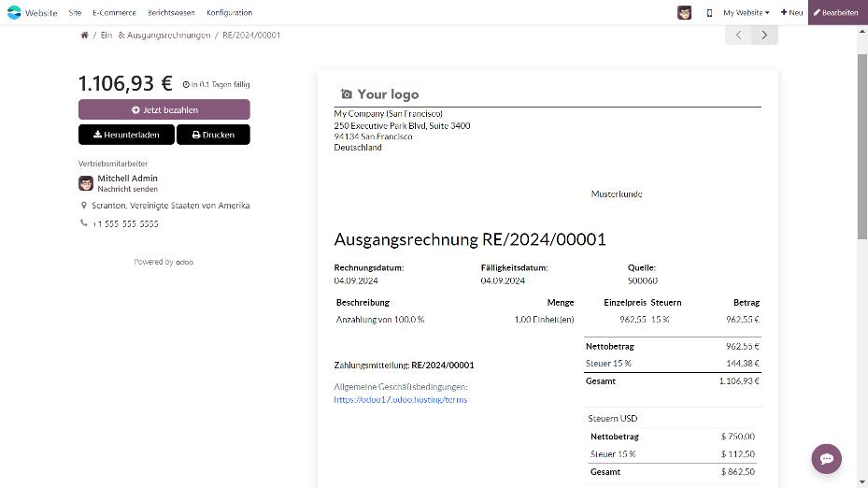Click the Odoo Website app logo icon
Screen dimensions: 868x488
tap(14, 12)
